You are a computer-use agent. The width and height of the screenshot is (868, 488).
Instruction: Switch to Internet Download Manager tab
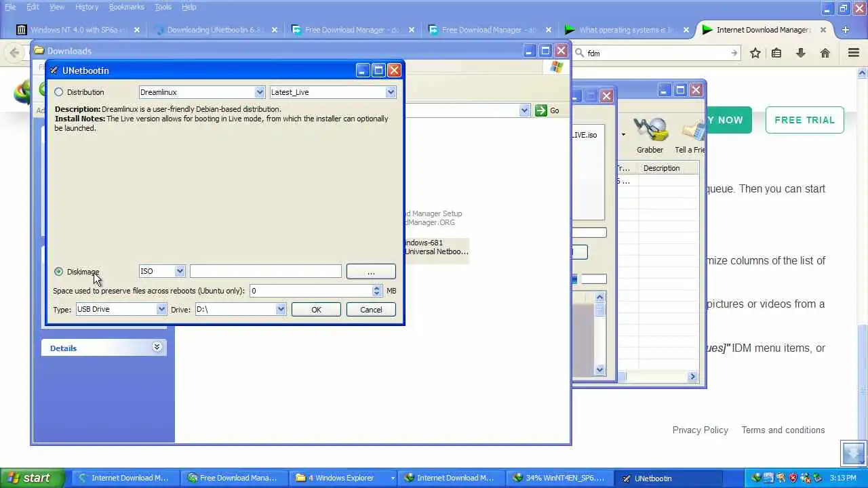pyautogui.click(x=764, y=30)
